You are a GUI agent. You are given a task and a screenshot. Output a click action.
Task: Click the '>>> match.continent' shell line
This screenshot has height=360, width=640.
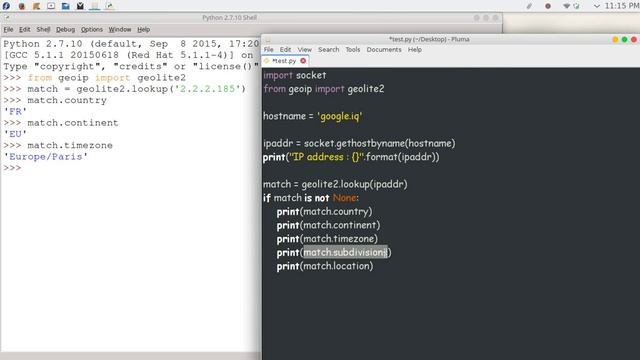[61, 123]
